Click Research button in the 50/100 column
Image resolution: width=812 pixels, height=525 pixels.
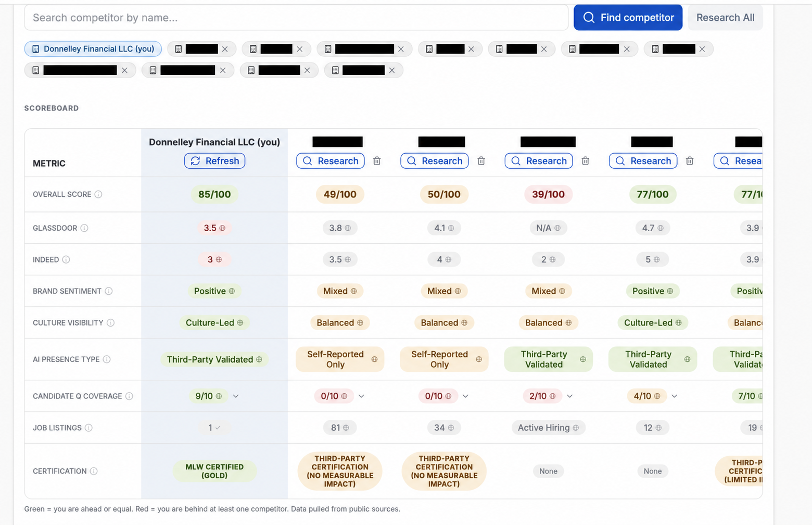click(x=435, y=161)
